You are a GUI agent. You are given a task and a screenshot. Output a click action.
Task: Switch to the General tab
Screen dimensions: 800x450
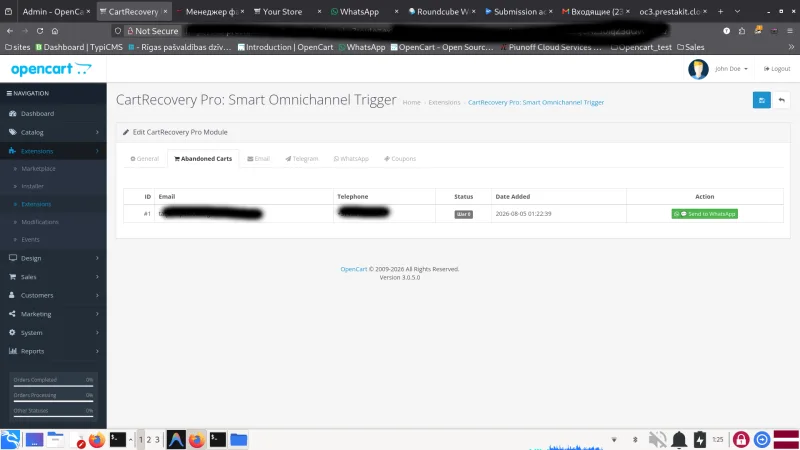coord(144,159)
